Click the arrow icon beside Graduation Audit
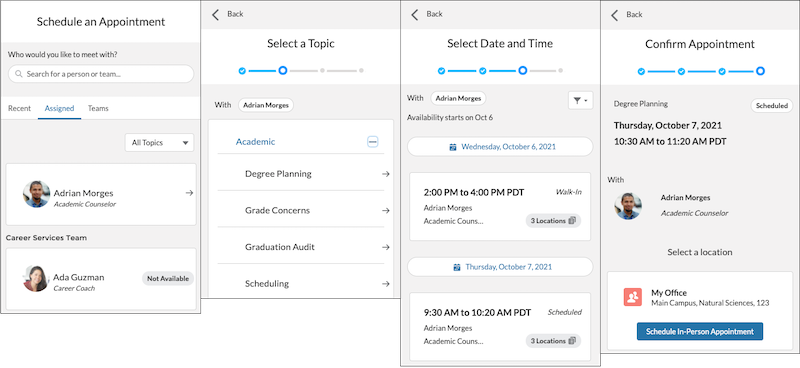 (386, 247)
